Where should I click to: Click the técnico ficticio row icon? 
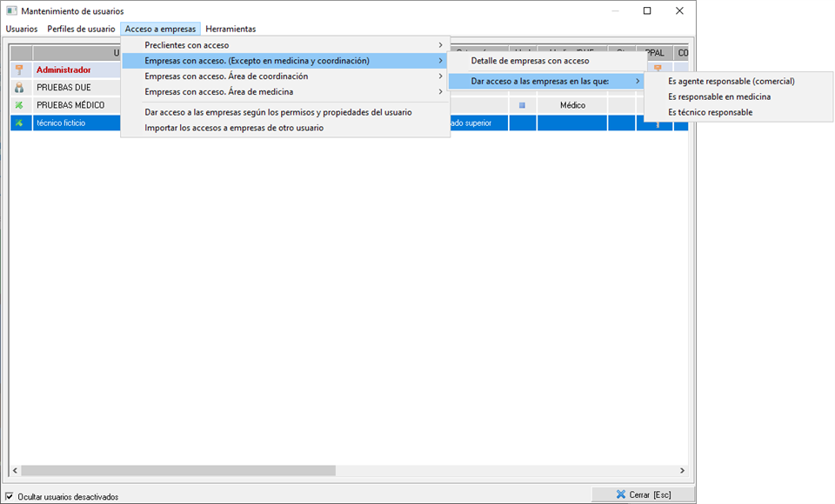point(19,123)
